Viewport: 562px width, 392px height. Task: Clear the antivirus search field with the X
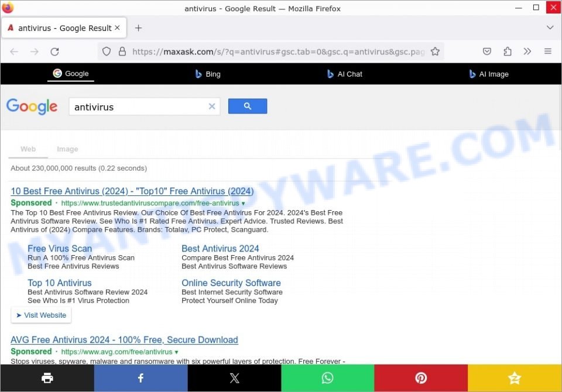pyautogui.click(x=211, y=106)
